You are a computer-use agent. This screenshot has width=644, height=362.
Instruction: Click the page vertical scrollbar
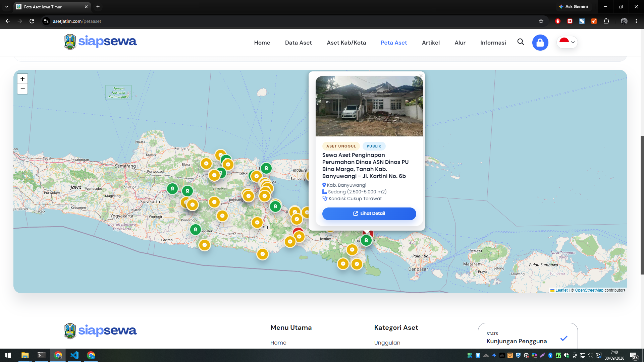pyautogui.click(x=642, y=205)
